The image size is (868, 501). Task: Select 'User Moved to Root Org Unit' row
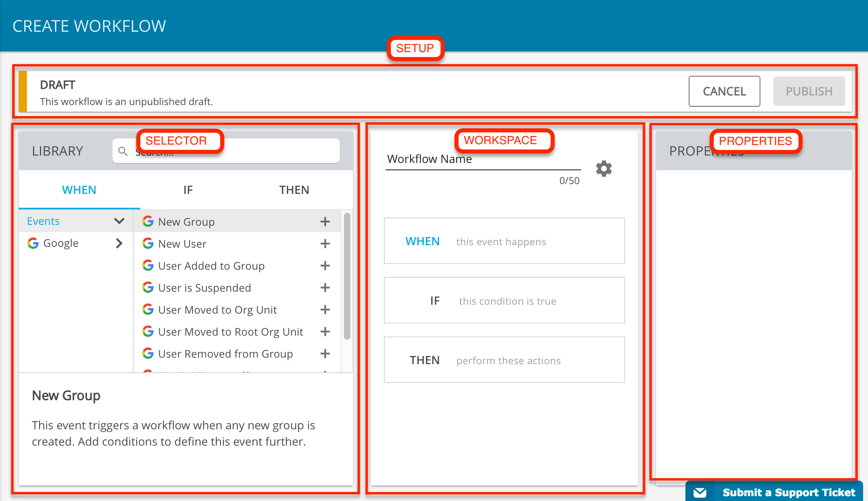click(x=237, y=332)
